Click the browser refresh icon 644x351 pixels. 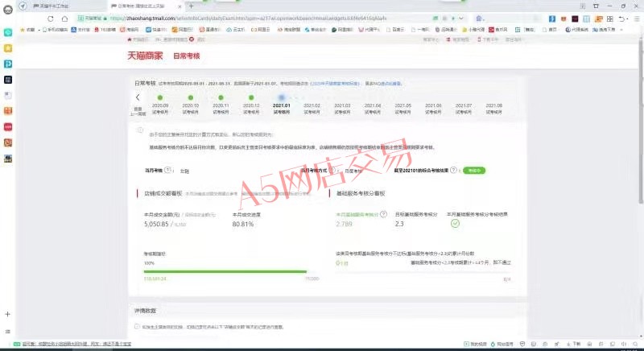click(x=50, y=19)
